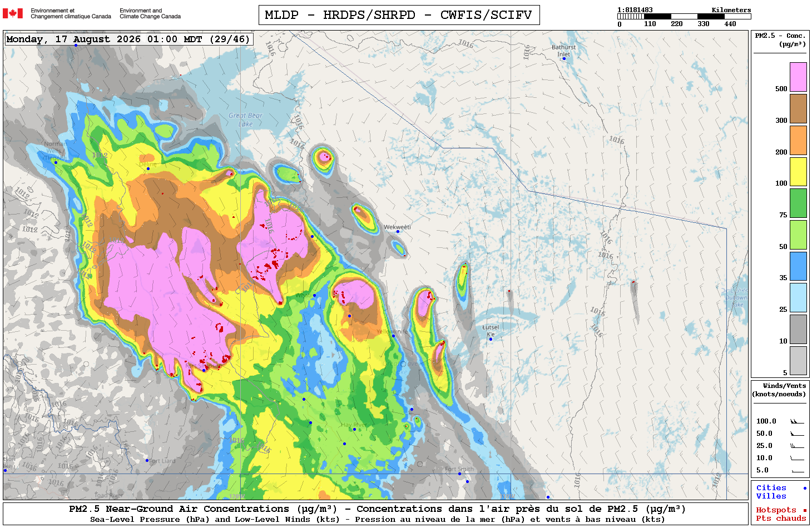
Task: Click the 'Great Bear Lake' map label
Action: pos(245,119)
